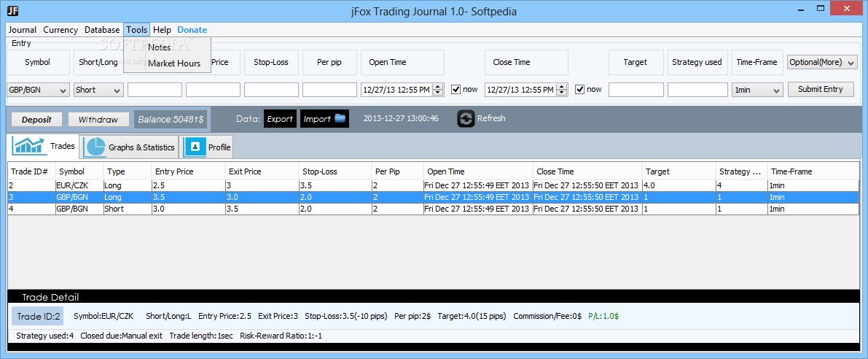Click the Profile person icon

[x=195, y=147]
